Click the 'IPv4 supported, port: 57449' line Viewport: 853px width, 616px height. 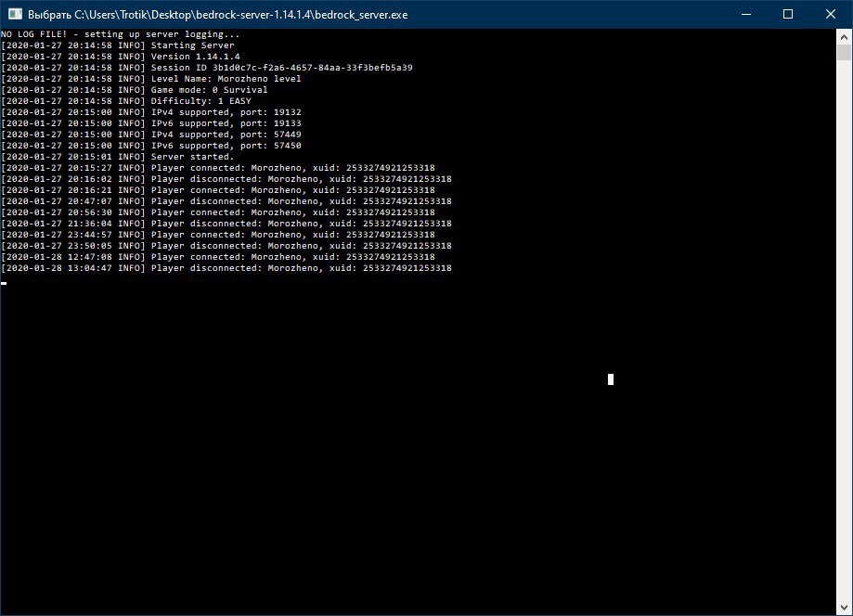[150, 135]
